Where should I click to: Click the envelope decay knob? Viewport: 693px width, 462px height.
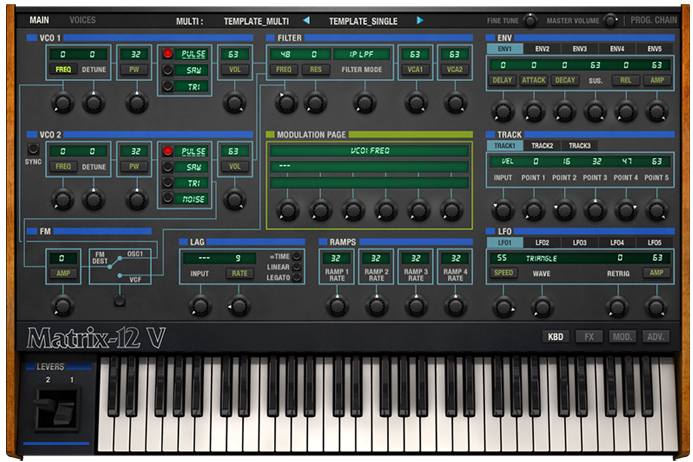point(564,111)
